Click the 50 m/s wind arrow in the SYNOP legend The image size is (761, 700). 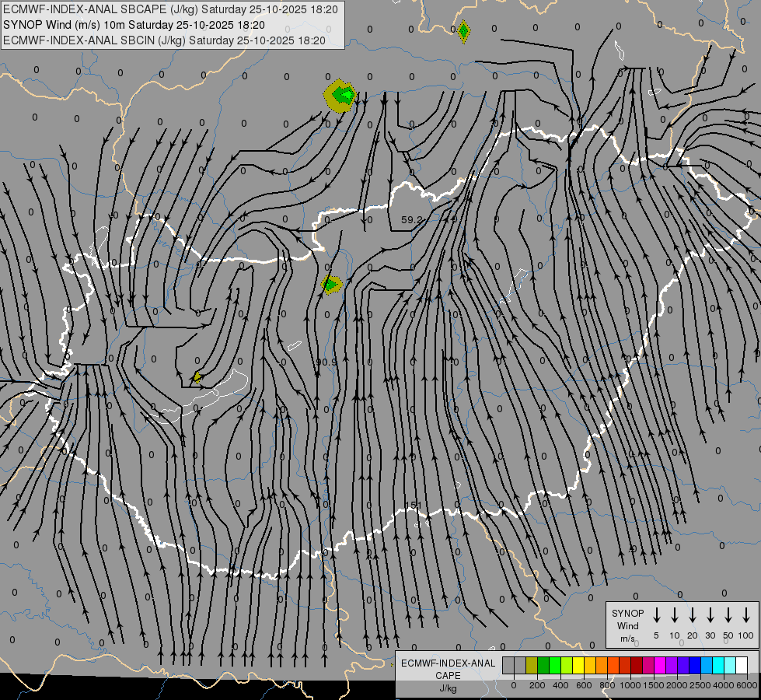[x=728, y=614]
